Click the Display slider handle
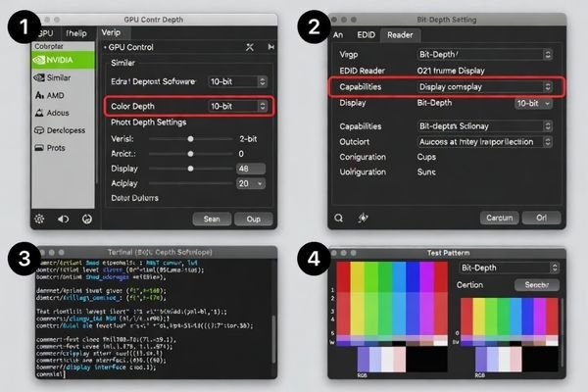Screen dimensions: 588x392 click(x=190, y=169)
